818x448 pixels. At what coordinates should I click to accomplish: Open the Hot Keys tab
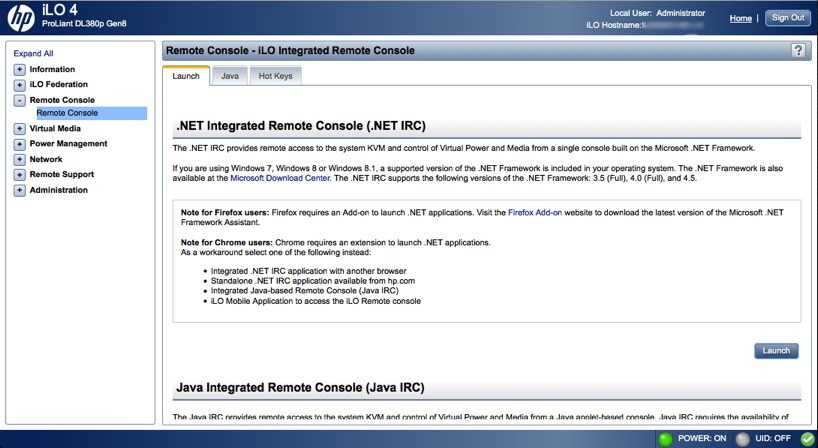point(275,76)
